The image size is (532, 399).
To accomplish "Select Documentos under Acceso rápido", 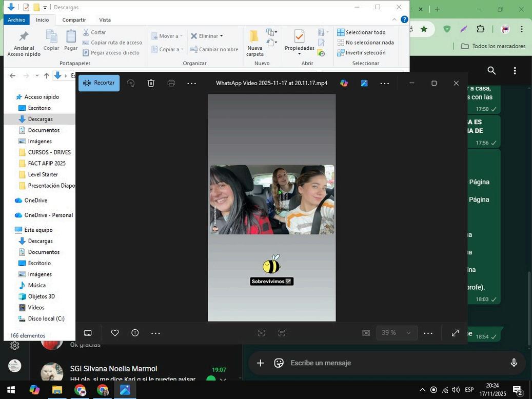I will point(44,130).
